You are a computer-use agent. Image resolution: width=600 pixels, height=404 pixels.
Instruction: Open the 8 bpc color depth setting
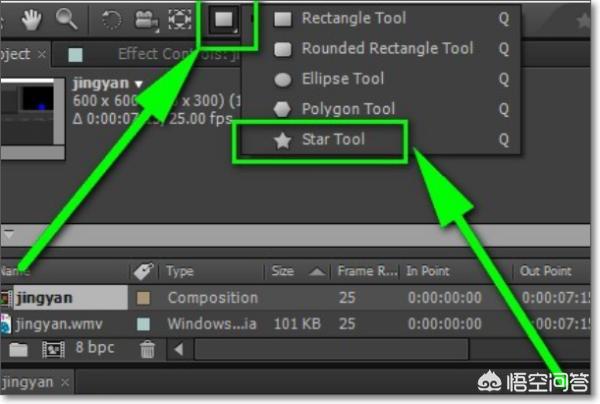pyautogui.click(x=96, y=349)
